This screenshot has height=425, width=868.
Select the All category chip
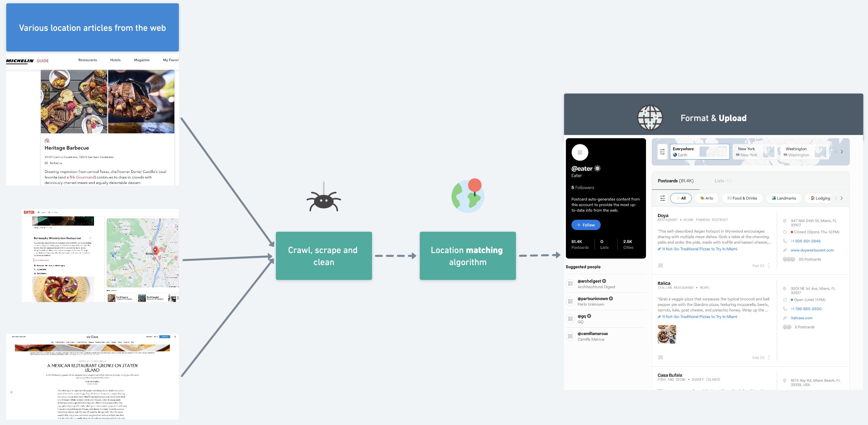(x=681, y=198)
